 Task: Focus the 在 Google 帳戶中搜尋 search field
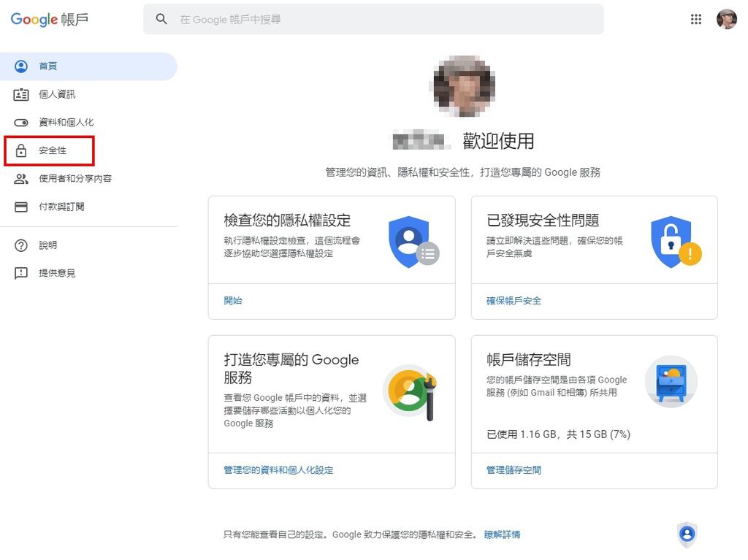[373, 19]
